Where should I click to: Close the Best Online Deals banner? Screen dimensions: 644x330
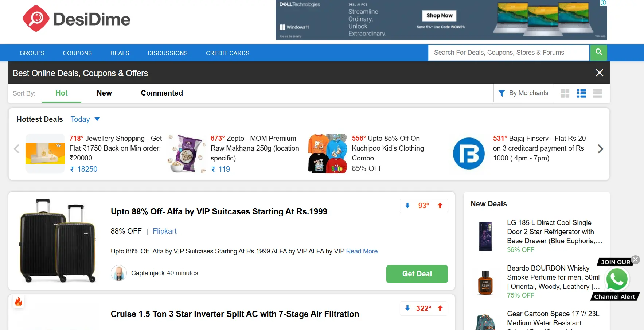point(599,73)
